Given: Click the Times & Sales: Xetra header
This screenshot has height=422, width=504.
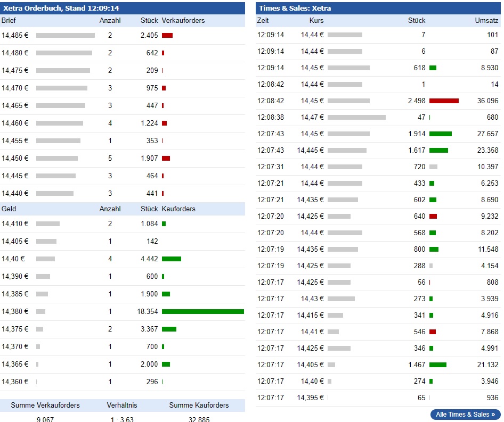Looking at the screenshot, I should point(295,8).
